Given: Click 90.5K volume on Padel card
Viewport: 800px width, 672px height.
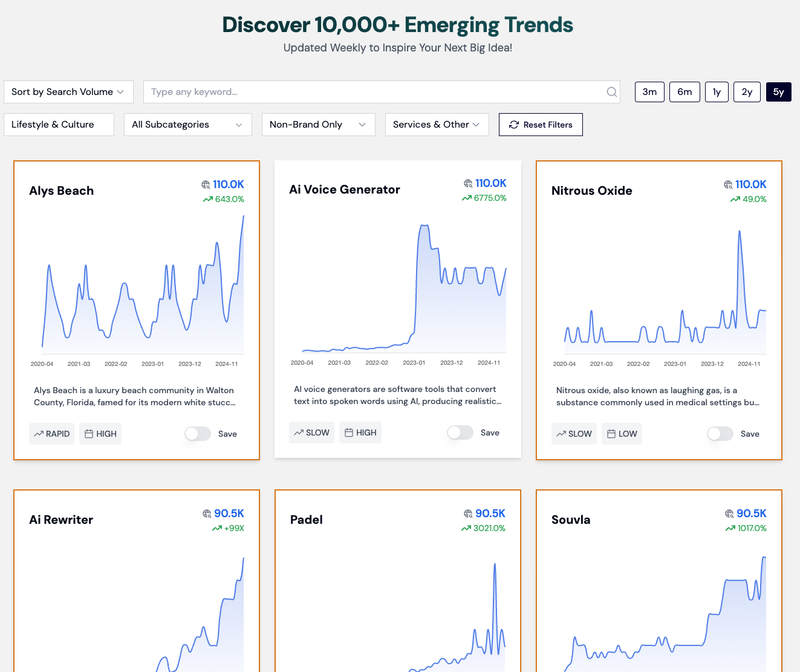Looking at the screenshot, I should (x=490, y=514).
